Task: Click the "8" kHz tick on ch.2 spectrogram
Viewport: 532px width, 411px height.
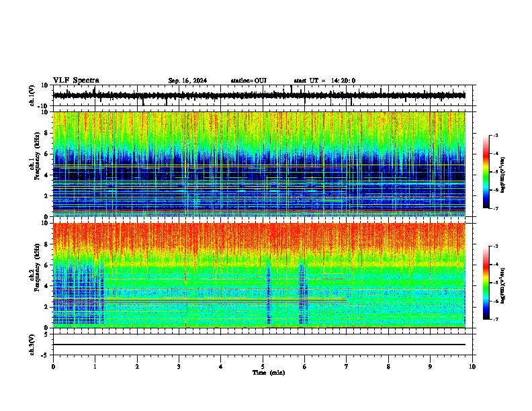Action: click(x=46, y=244)
